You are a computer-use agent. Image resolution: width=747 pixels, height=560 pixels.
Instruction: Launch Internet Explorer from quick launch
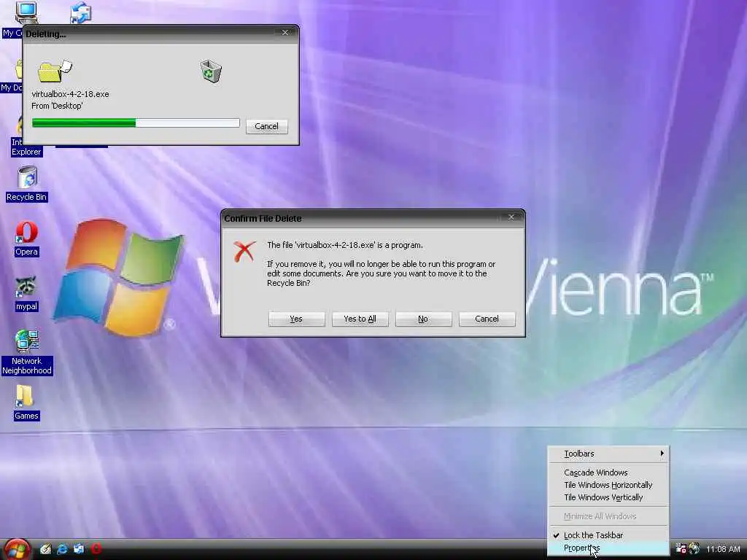pos(63,549)
